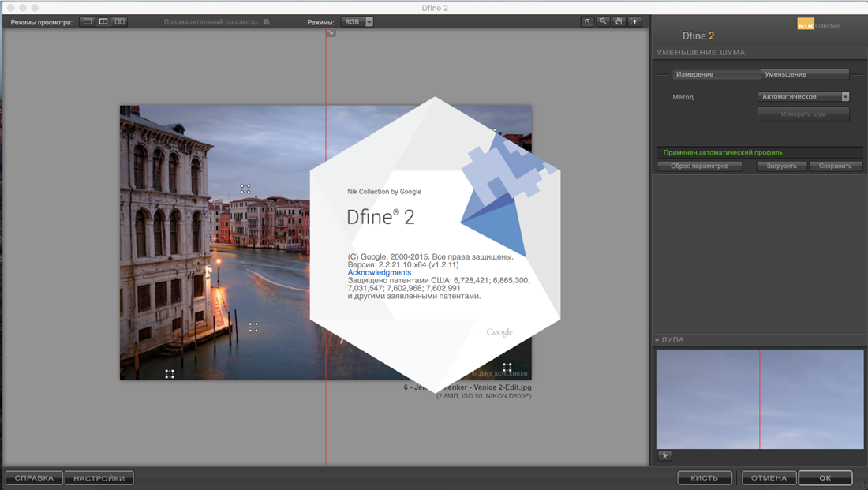
Task: Click the Загрузить profile button
Action: 781,166
